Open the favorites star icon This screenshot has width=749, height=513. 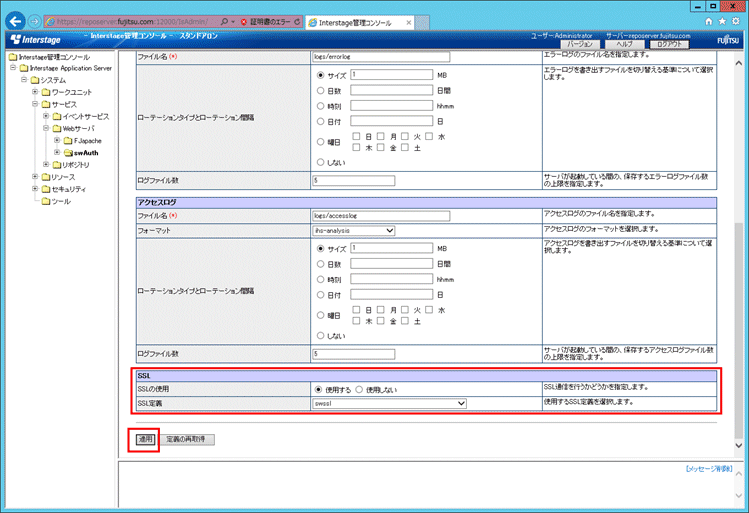(x=722, y=21)
